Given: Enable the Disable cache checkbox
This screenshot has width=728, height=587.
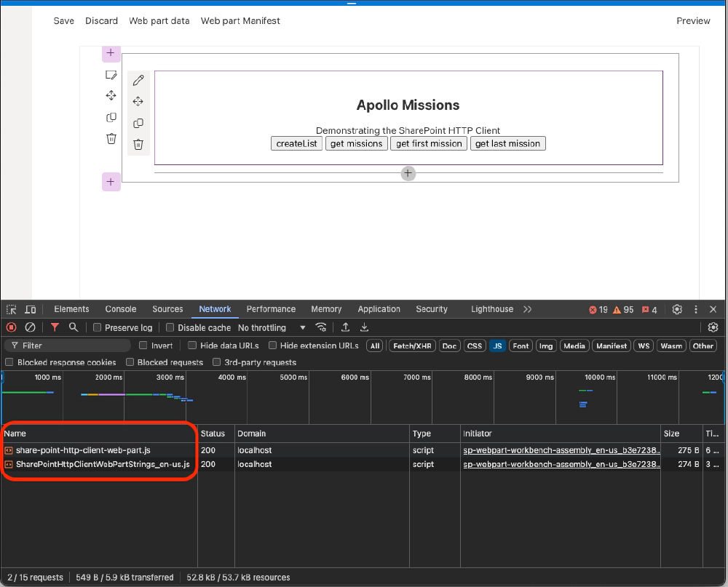Looking at the screenshot, I should [x=170, y=327].
